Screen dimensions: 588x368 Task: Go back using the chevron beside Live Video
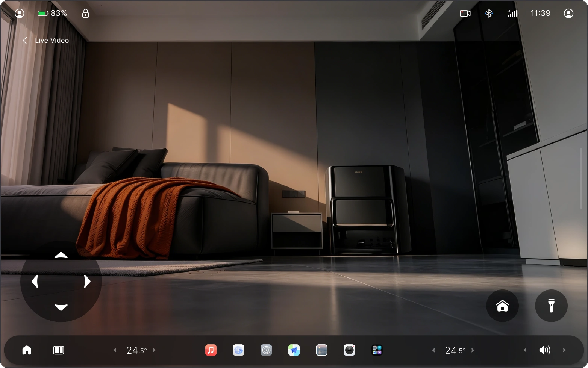pyautogui.click(x=25, y=41)
